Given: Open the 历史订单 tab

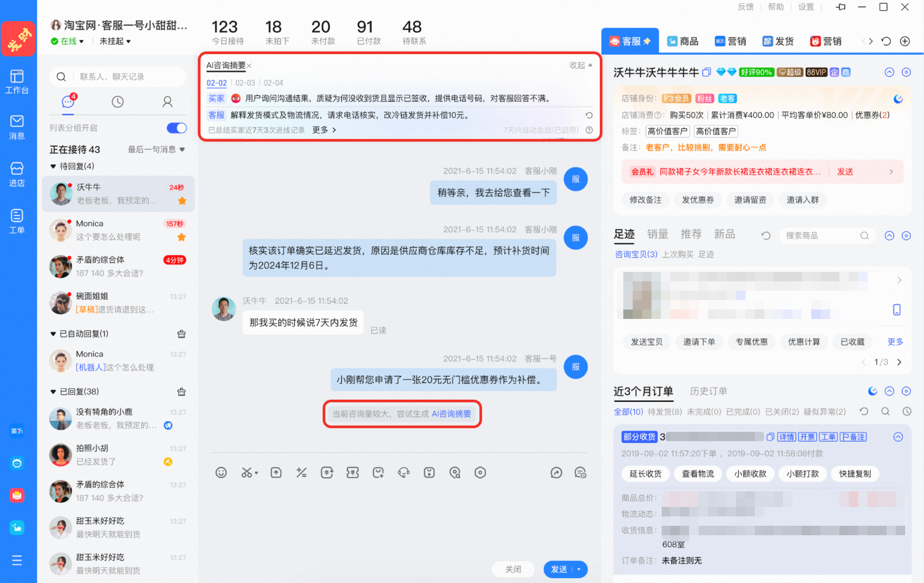Looking at the screenshot, I should (708, 391).
